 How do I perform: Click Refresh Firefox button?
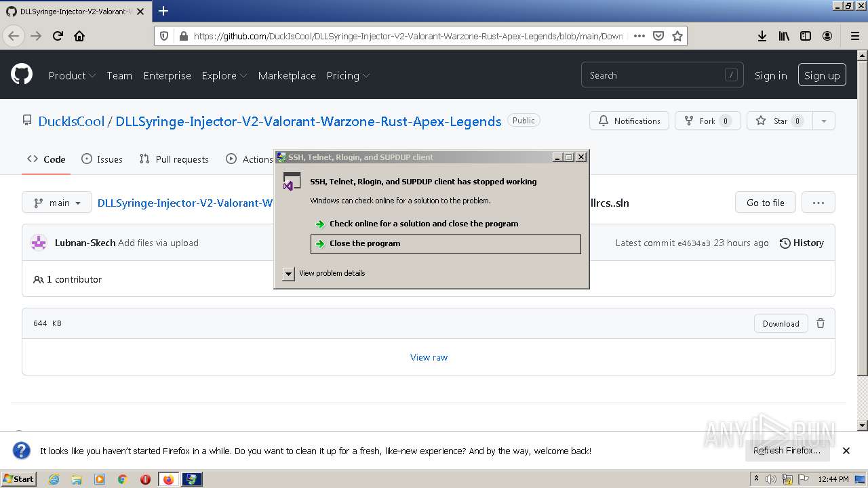tap(787, 451)
